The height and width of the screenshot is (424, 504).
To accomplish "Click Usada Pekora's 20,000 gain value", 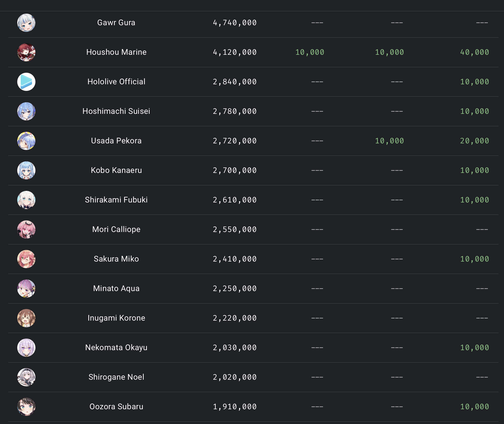I will tap(474, 141).
